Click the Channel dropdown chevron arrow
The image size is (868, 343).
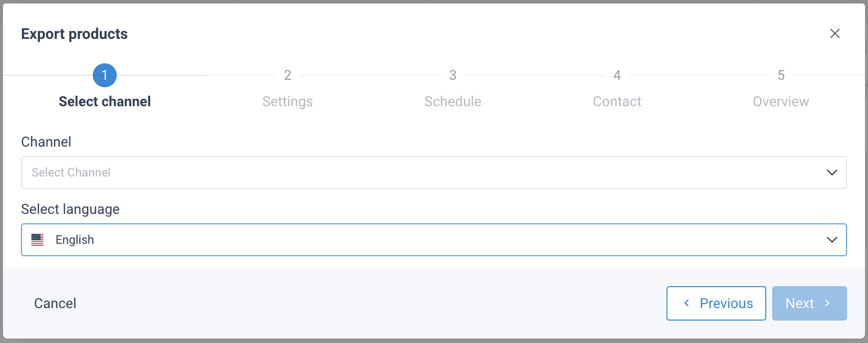point(832,172)
